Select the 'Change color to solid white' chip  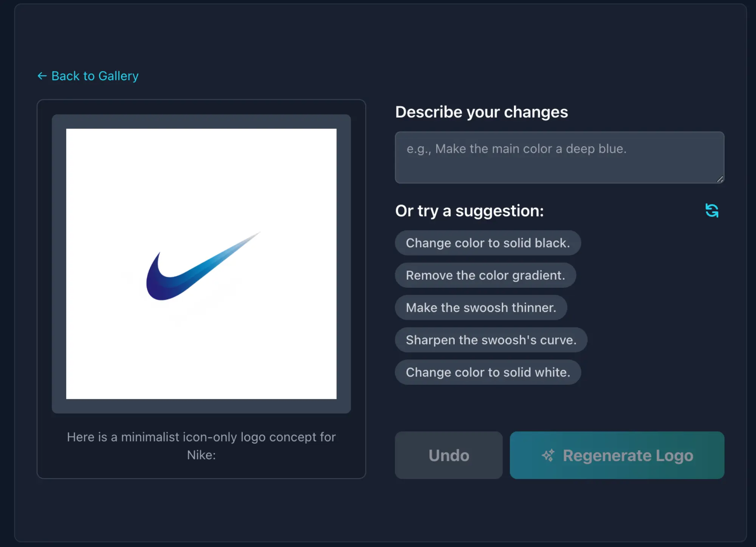pyautogui.click(x=487, y=372)
